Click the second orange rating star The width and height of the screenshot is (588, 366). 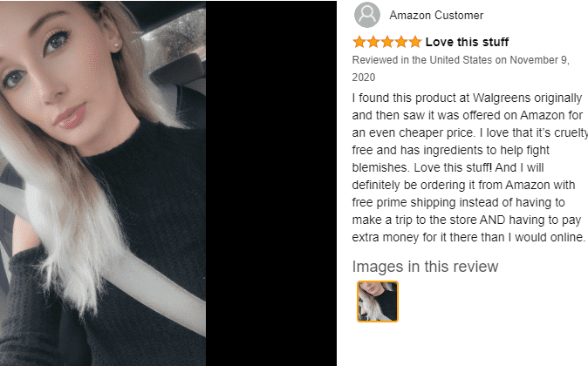click(373, 42)
